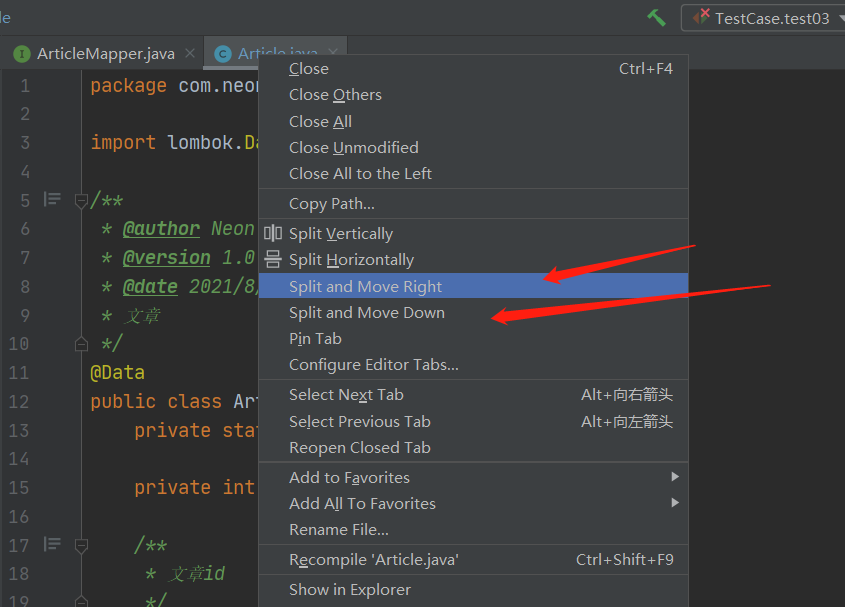Expand the Add All To Favorites submenu arrow

[x=675, y=502]
